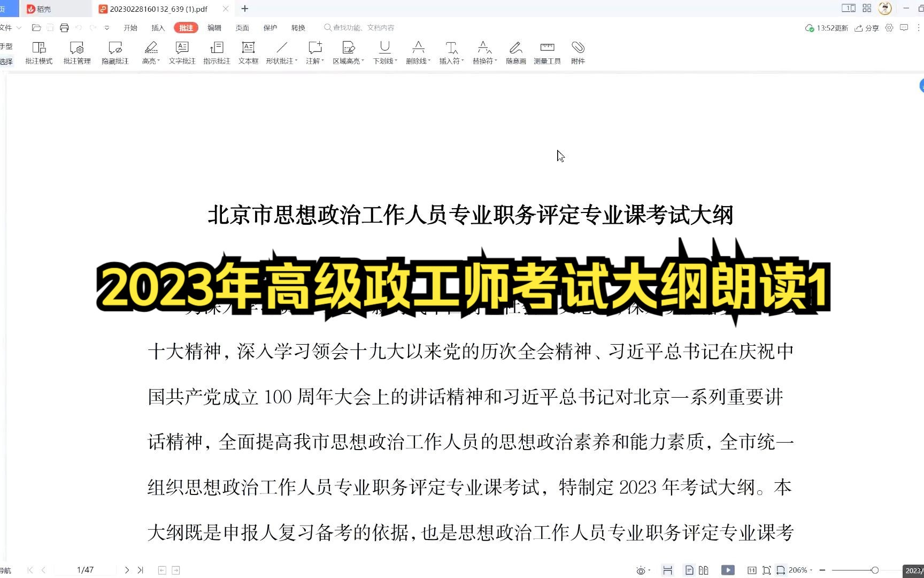The image size is (924, 578).
Task: Print the document with printer icon
Action: click(x=64, y=28)
